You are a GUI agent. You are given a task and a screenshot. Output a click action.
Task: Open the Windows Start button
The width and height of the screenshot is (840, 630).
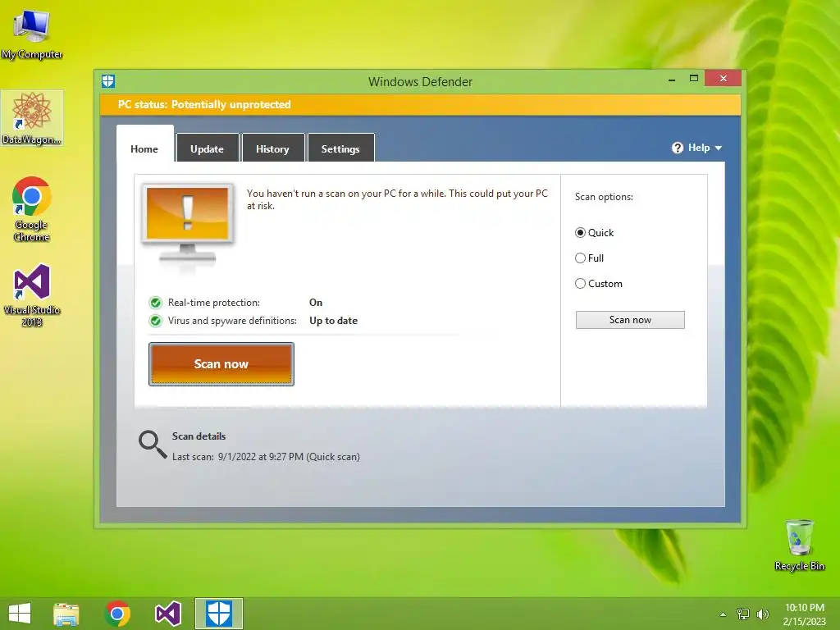point(20,614)
